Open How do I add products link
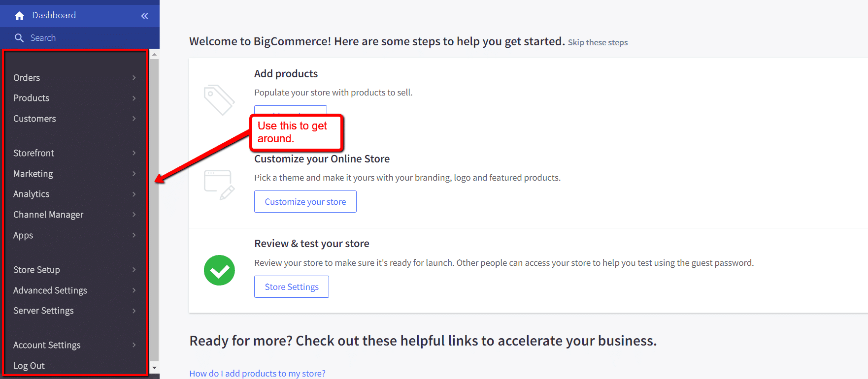Image resolution: width=868 pixels, height=379 pixels. pos(257,374)
